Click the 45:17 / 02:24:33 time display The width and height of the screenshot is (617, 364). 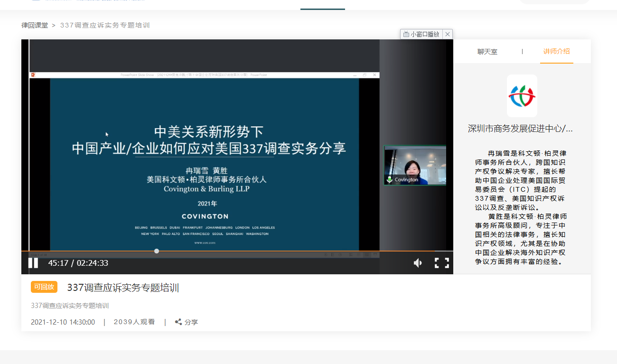tap(78, 263)
